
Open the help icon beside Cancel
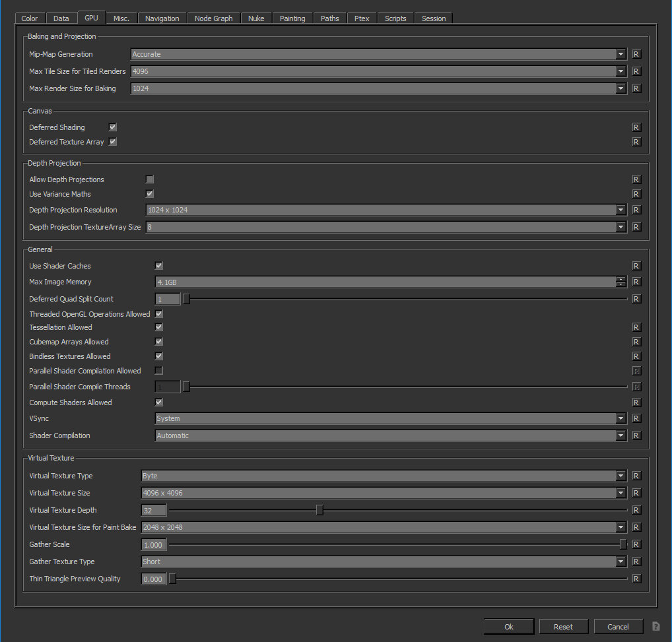point(656,626)
